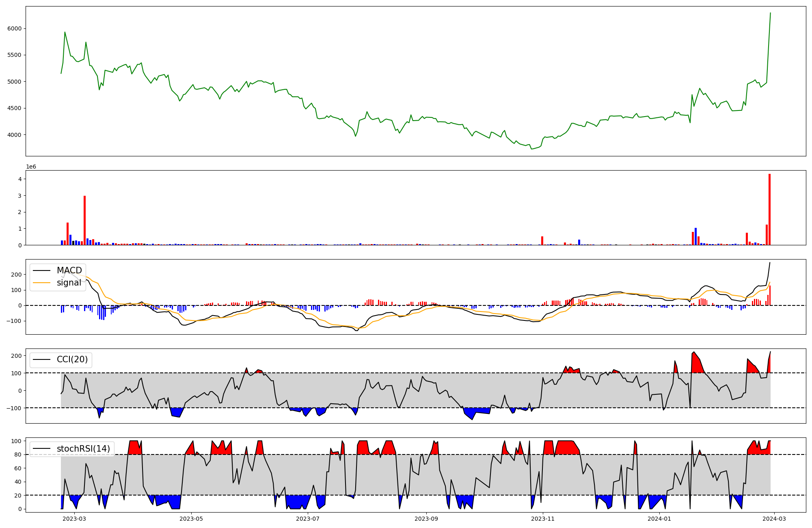
Task: Click the price peak at the chart's right end
Action: point(770,13)
